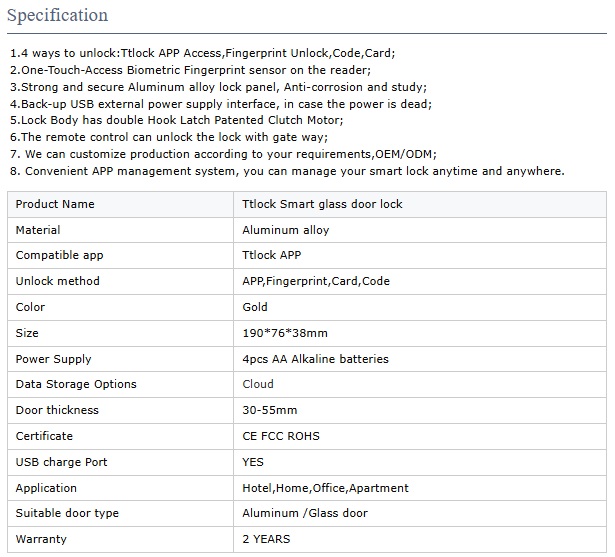This screenshot has width=615, height=557.
Task: Click the customize production OEM/ODM line
Action: [x=223, y=154]
